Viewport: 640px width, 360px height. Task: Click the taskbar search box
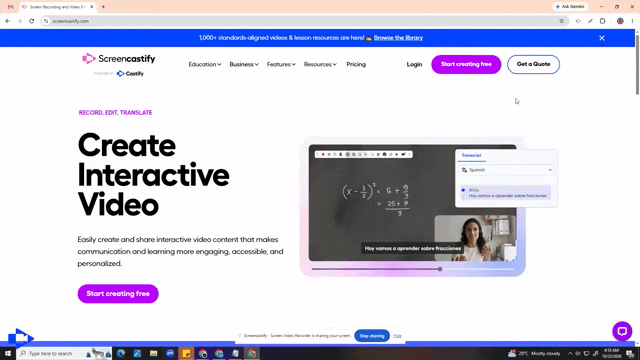pyautogui.click(x=64, y=353)
